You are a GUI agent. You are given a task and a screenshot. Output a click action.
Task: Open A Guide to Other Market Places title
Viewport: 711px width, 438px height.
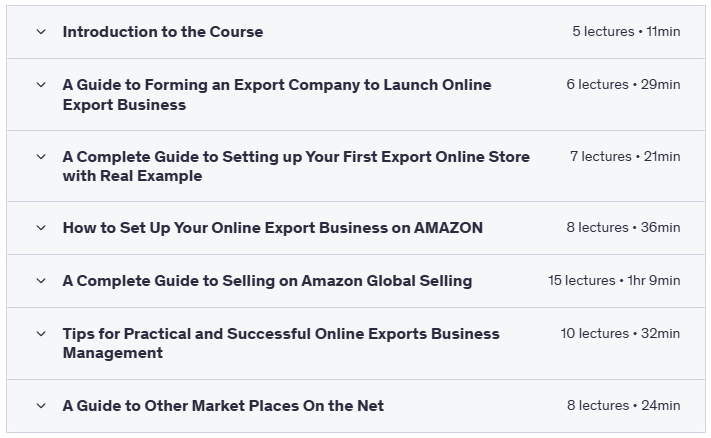(223, 406)
